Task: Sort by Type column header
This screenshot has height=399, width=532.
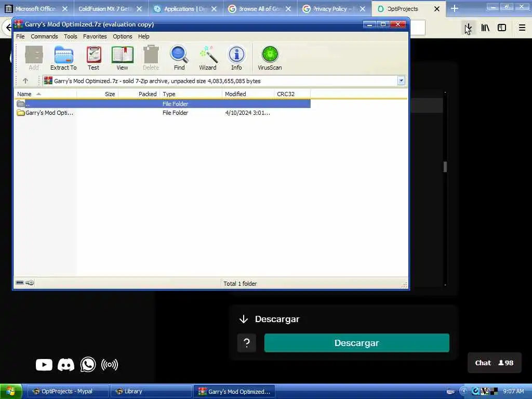Action: coord(191,94)
